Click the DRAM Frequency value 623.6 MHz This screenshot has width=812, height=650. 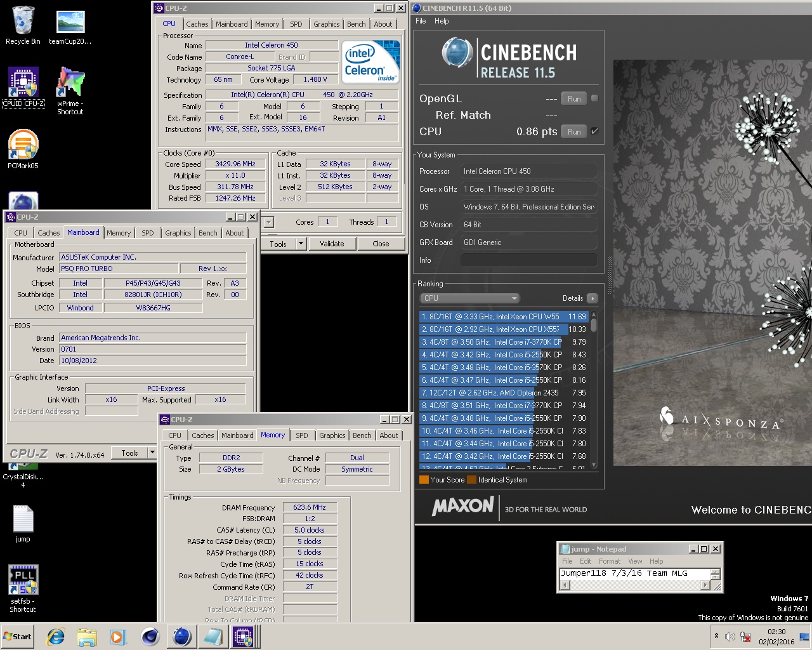[310, 507]
